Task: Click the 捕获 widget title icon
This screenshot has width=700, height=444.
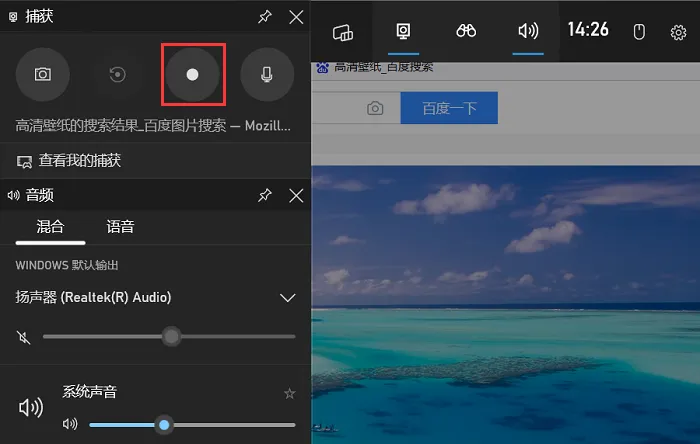Action: [x=13, y=17]
